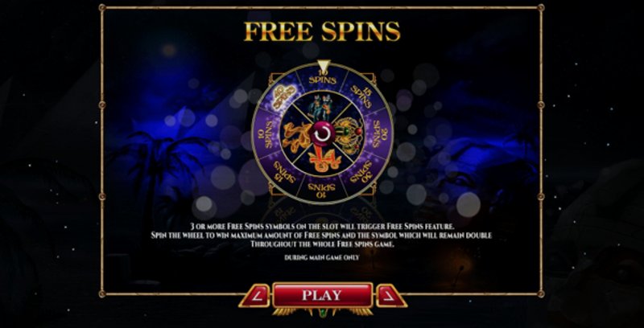Click 15 SPINS segment beside 20 SPINS
The width and height of the screenshot is (644, 328).
pos(361,96)
